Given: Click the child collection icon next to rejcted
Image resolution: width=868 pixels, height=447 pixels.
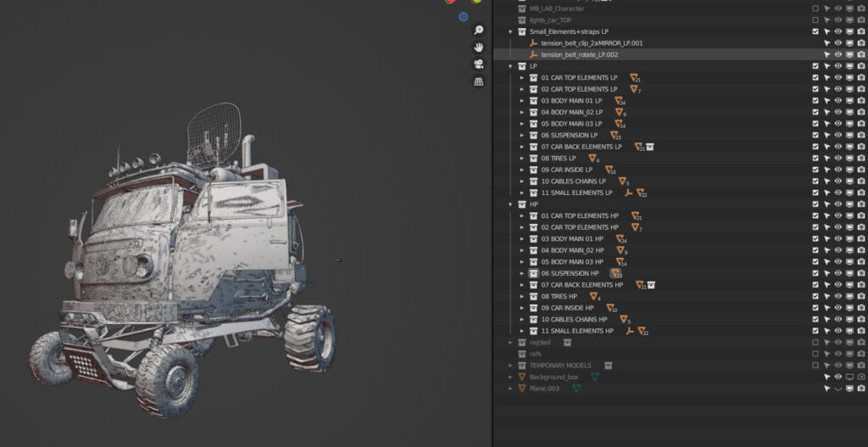Looking at the screenshot, I should click(x=567, y=343).
